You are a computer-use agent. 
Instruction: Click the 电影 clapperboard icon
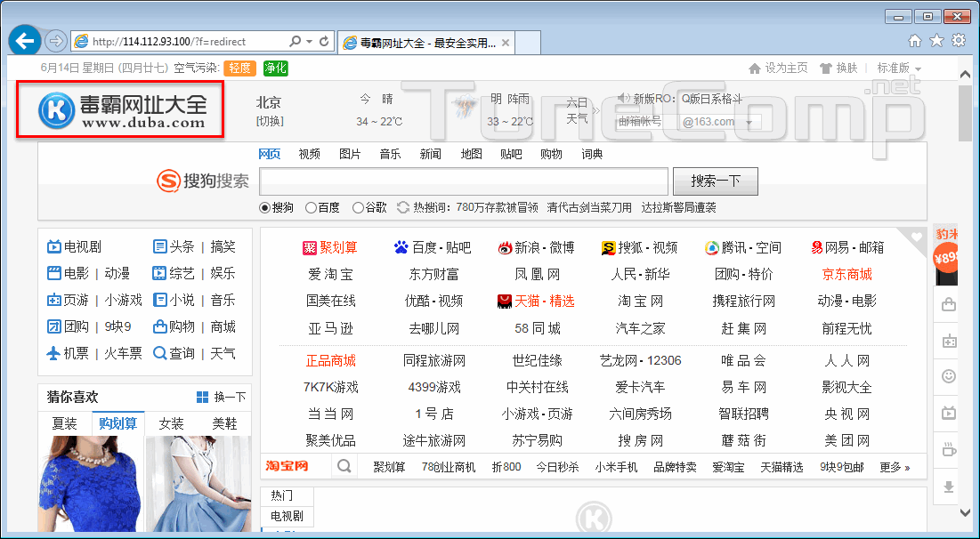[53, 273]
